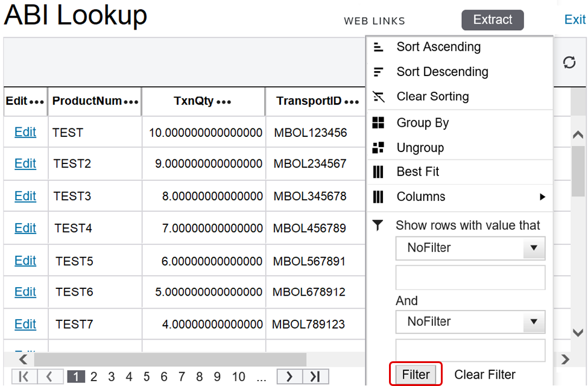Viewport: 588px width, 386px height.
Task: Click the first filter value text box
Action: (470, 277)
